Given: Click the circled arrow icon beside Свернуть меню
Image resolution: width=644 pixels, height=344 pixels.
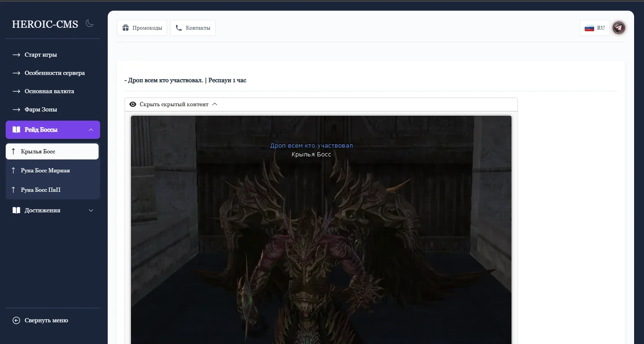Looking at the screenshot, I should [x=16, y=320].
